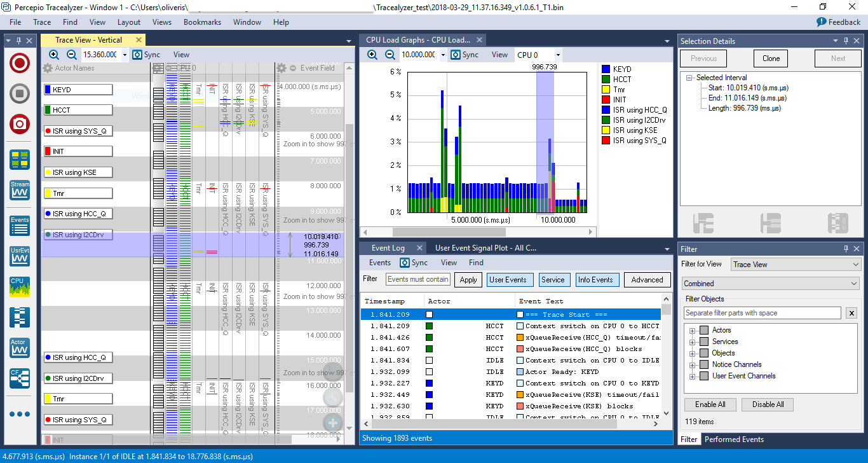Toggle the Service filter button
This screenshot has height=463, width=868.
[x=553, y=280]
